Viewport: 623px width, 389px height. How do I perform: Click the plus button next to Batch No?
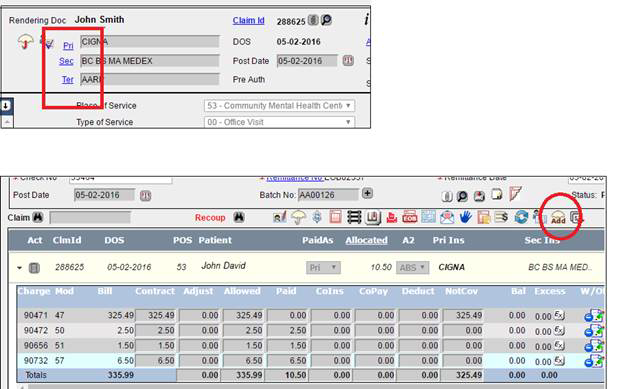point(367,194)
